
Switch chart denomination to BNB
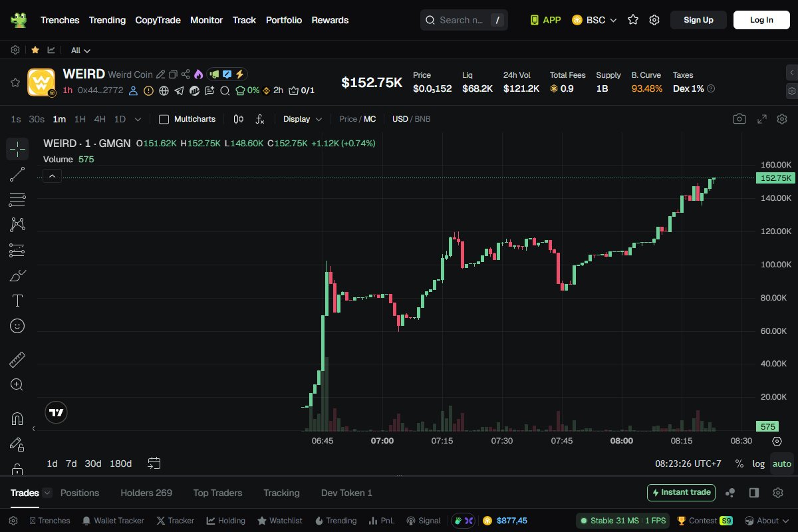click(x=422, y=119)
